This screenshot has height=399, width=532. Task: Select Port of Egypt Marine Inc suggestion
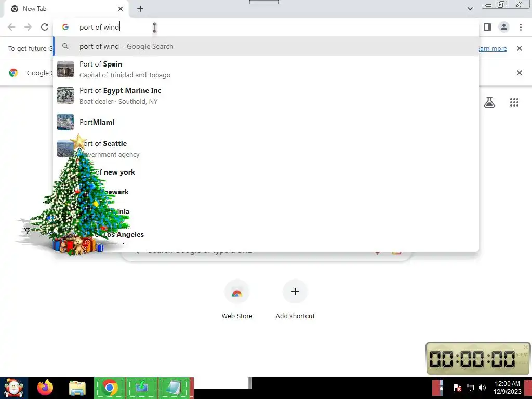coord(266,96)
